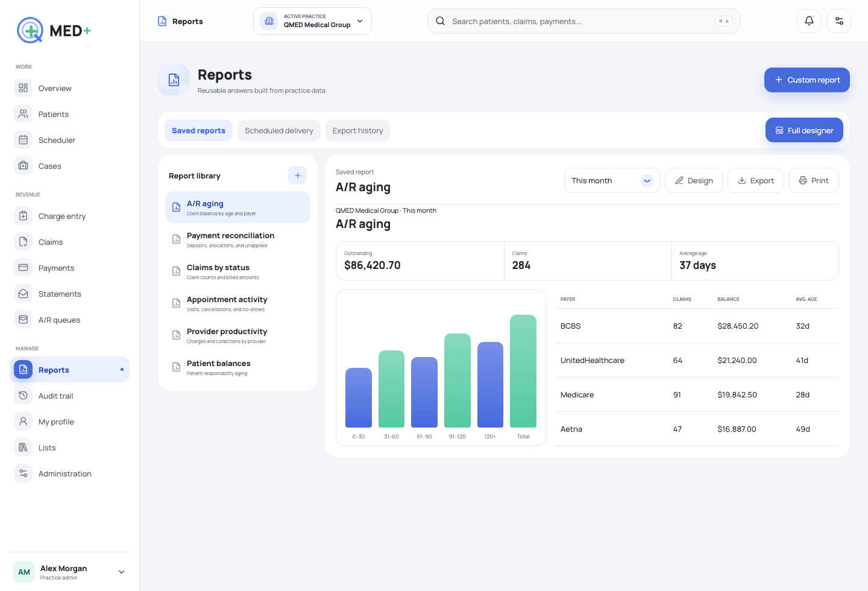Select the Patient balances report
Viewport: 868px width, 591px height.
[237, 367]
